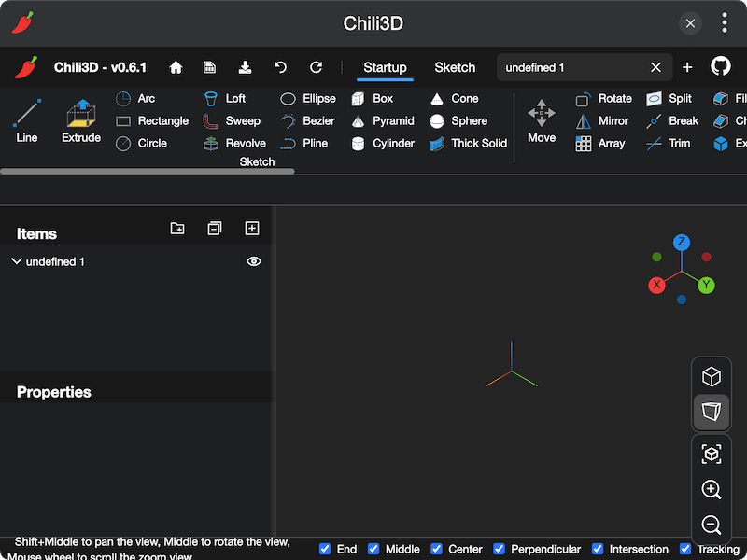
Task: Create a Cylinder primitive
Action: tap(383, 144)
